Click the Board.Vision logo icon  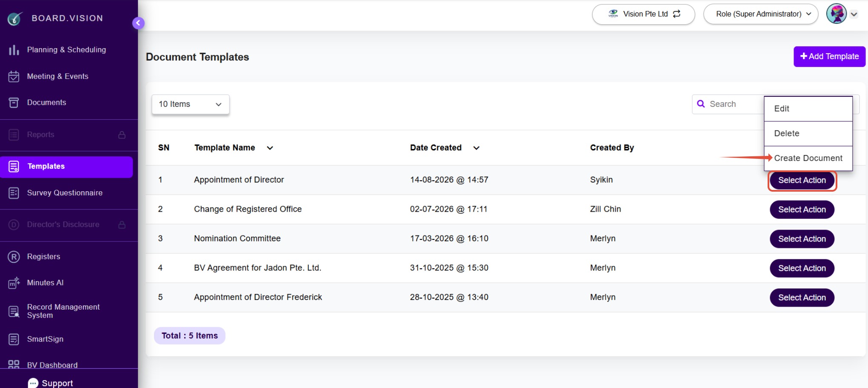pyautogui.click(x=15, y=18)
